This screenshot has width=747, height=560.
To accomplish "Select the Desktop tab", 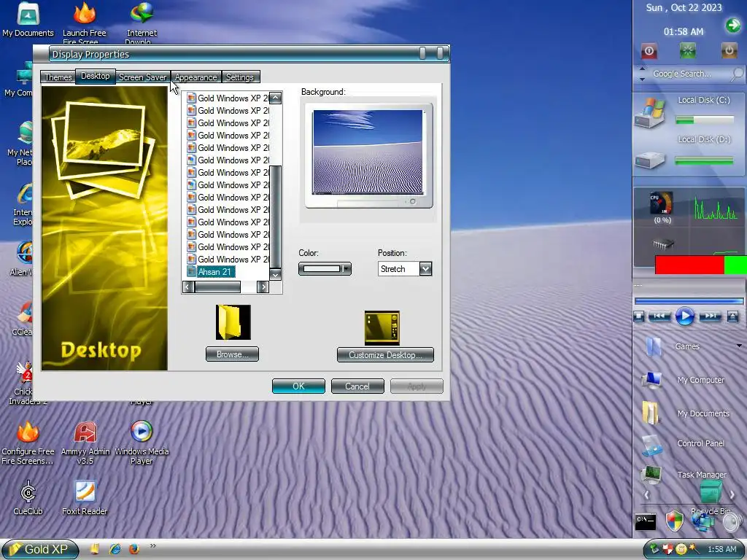I will click(96, 76).
